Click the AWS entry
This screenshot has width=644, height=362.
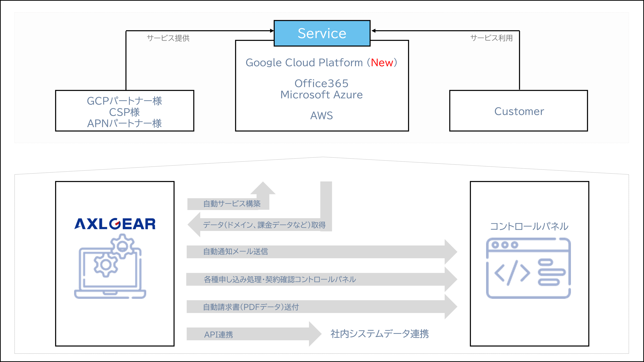click(321, 116)
